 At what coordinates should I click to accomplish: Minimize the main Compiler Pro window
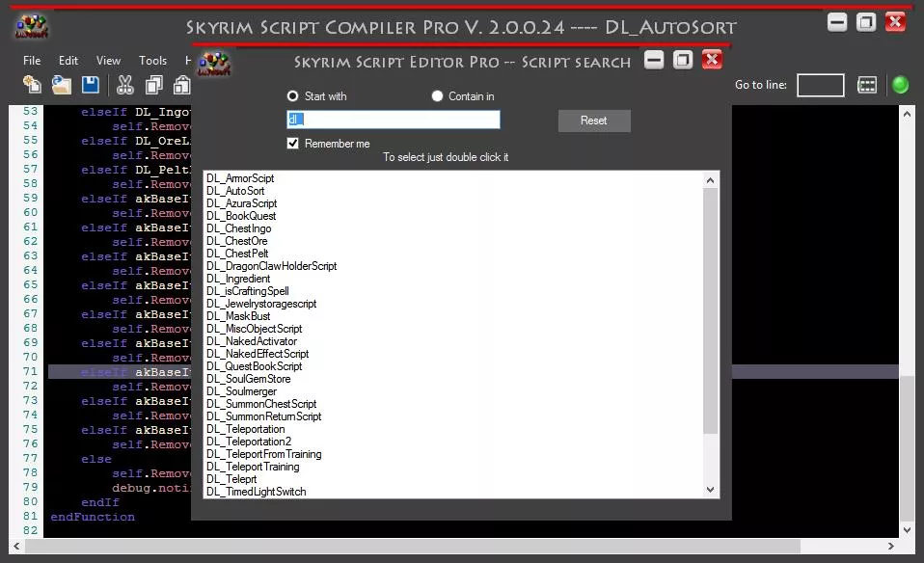point(837,22)
